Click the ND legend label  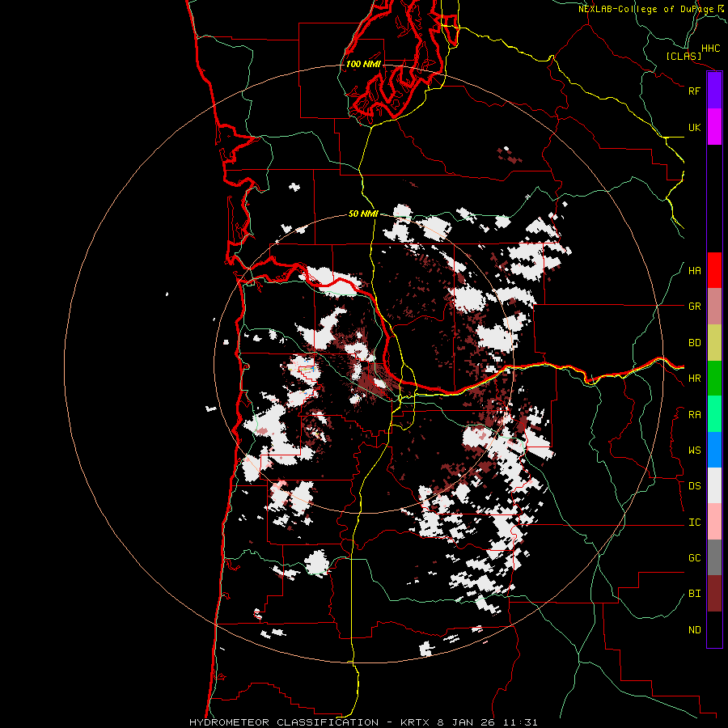click(695, 630)
